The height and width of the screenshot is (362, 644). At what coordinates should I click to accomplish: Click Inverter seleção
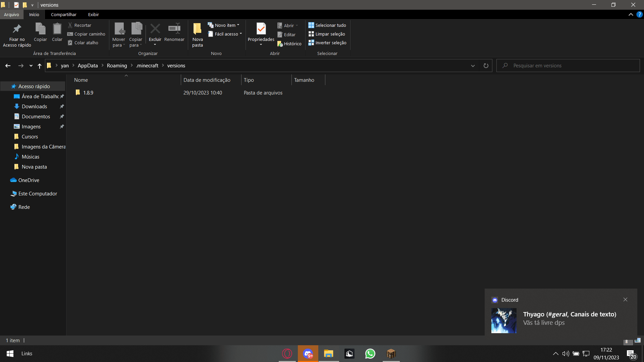tap(327, 43)
